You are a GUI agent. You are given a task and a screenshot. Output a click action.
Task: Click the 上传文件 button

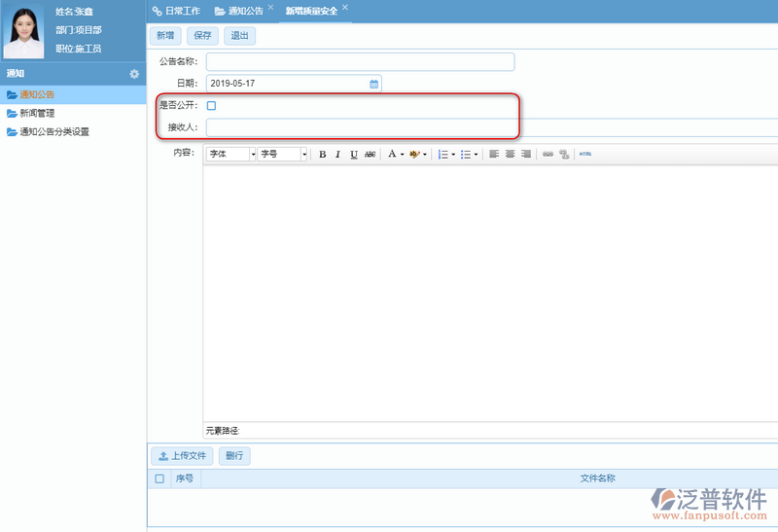[182, 455]
